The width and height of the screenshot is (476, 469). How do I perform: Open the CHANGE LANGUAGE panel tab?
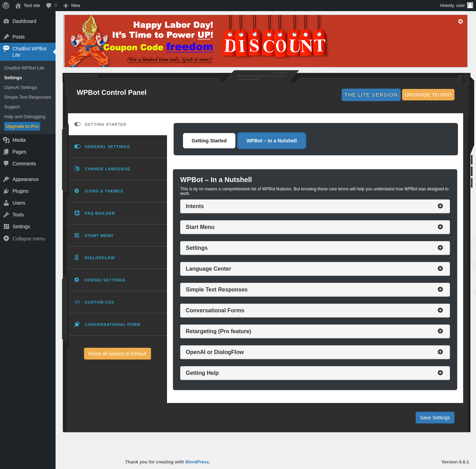click(118, 169)
